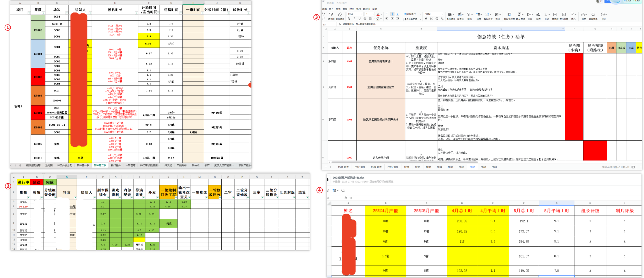The height and width of the screenshot is (278, 644).
Task: Toggle Bold formatting in toolbar
Action: click(x=349, y=19)
